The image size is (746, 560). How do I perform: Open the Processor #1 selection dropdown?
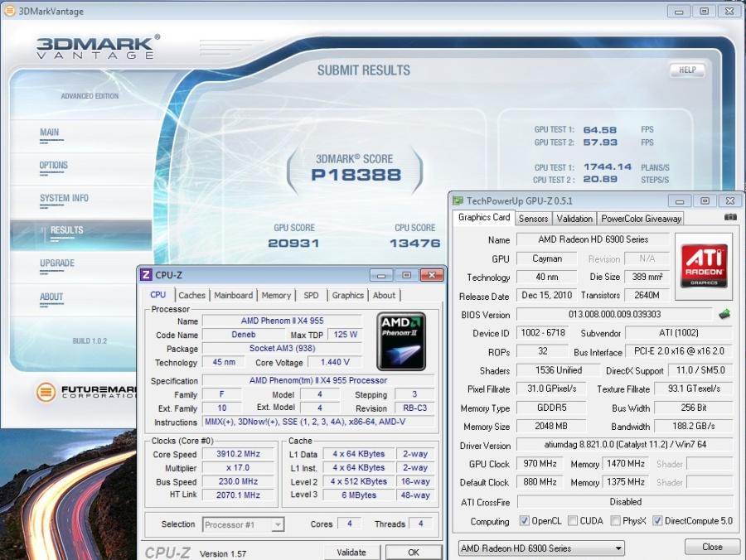pos(243,524)
